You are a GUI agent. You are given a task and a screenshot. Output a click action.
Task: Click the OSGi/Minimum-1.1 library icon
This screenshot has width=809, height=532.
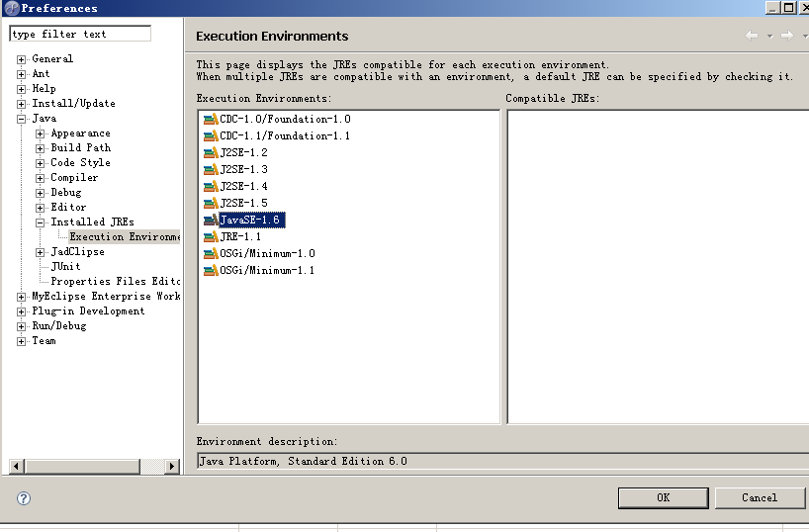point(210,271)
